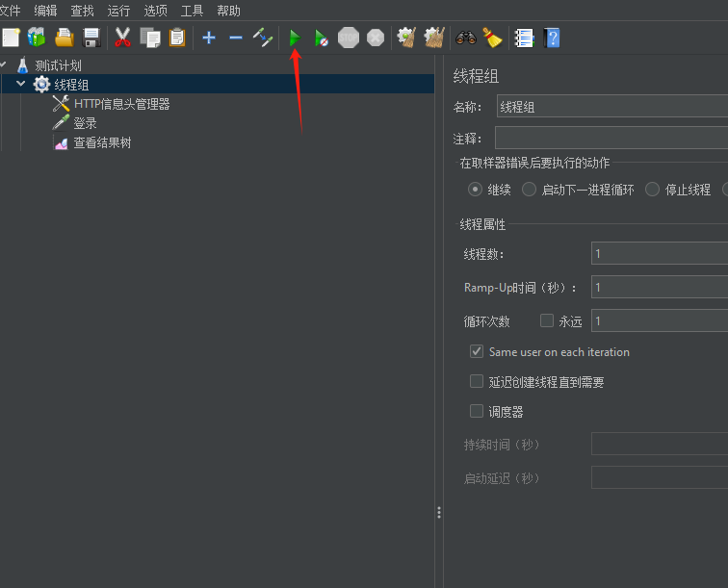Viewport: 728px width, 588px height.
Task: Start test without pauses
Action: [x=322, y=38]
